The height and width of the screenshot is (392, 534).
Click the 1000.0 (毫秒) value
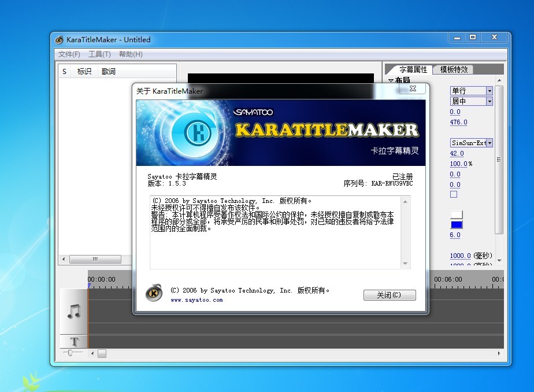(x=460, y=256)
